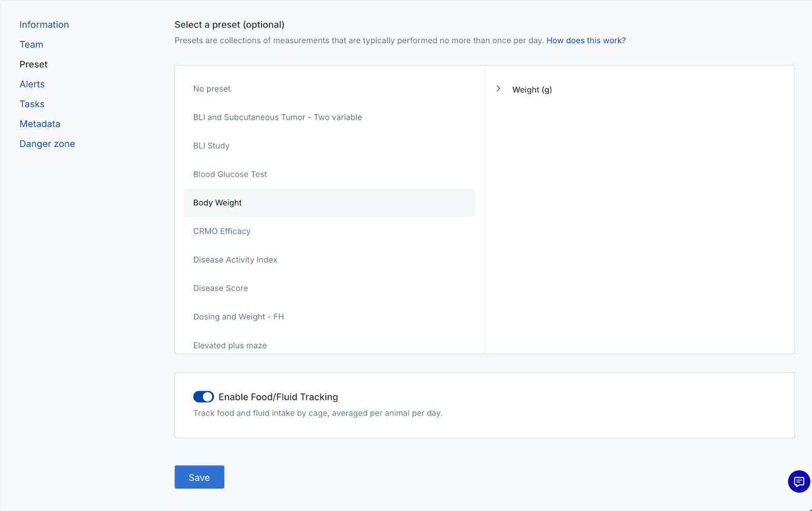This screenshot has height=511, width=812.
Task: Open the chat support bubble icon
Action: [x=799, y=482]
